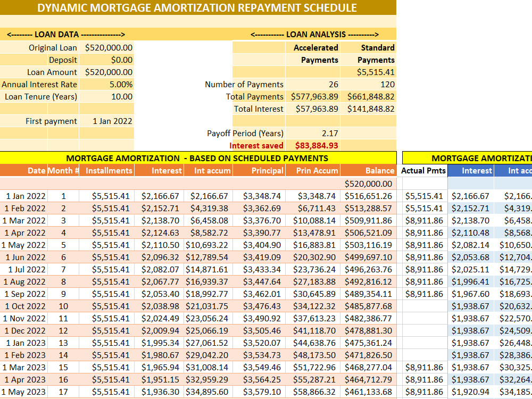Select standard Total Payments $661,848.82
Image resolution: width=532 pixels, height=399 pixels.
click(368, 96)
